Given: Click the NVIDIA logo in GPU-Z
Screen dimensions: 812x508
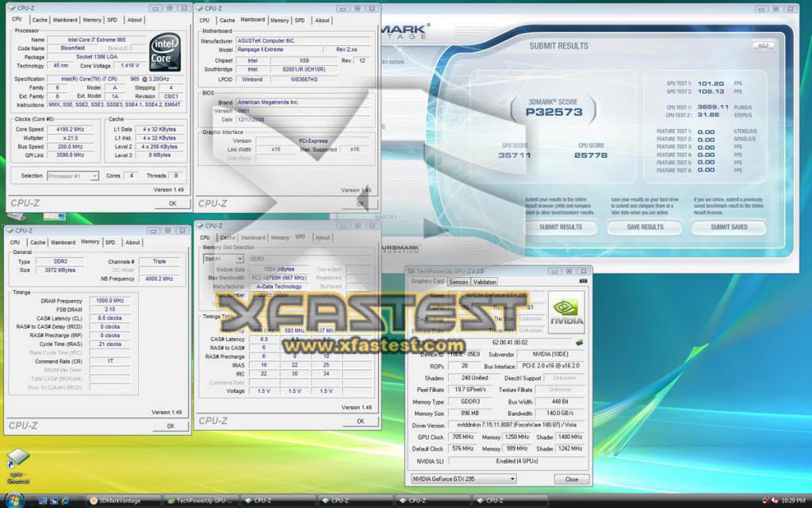Looking at the screenshot, I should coord(565,313).
